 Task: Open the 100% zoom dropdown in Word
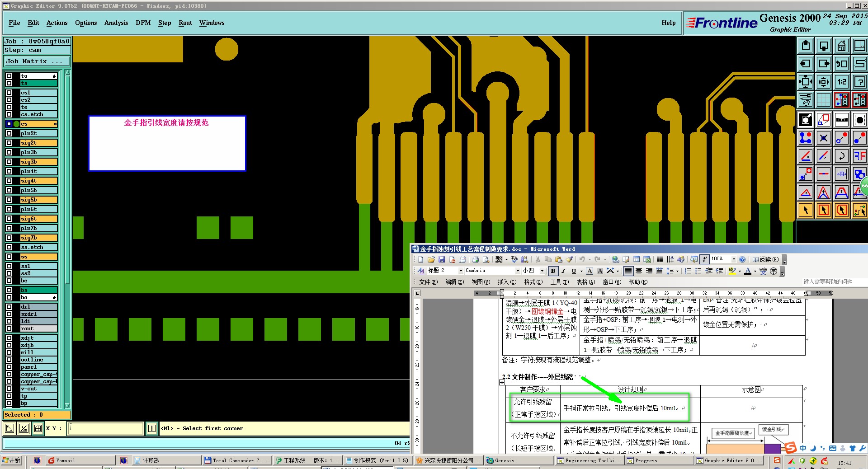click(734, 259)
